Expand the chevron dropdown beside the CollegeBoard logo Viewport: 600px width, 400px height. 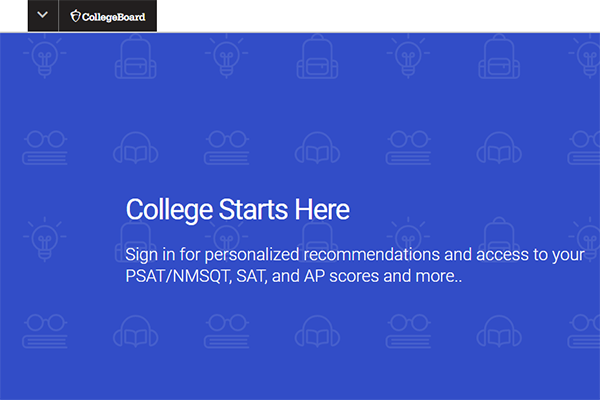[42, 15]
